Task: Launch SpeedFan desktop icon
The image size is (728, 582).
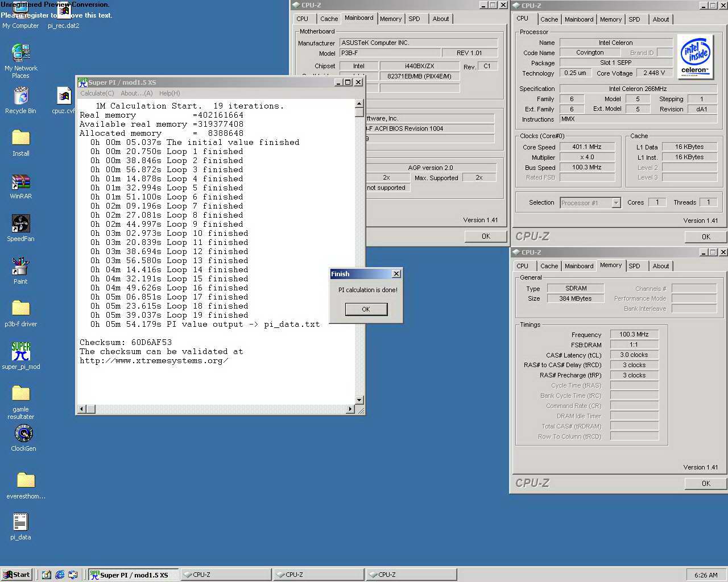Action: [21, 228]
